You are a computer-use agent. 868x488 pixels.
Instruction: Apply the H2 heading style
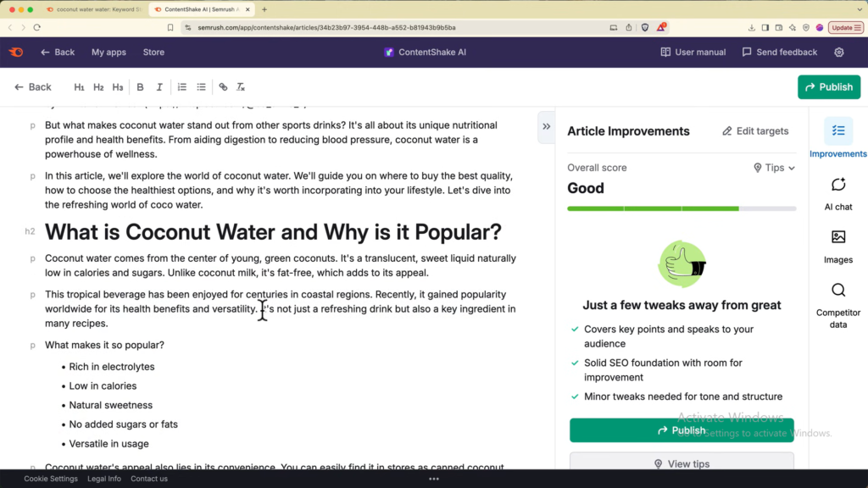(98, 87)
